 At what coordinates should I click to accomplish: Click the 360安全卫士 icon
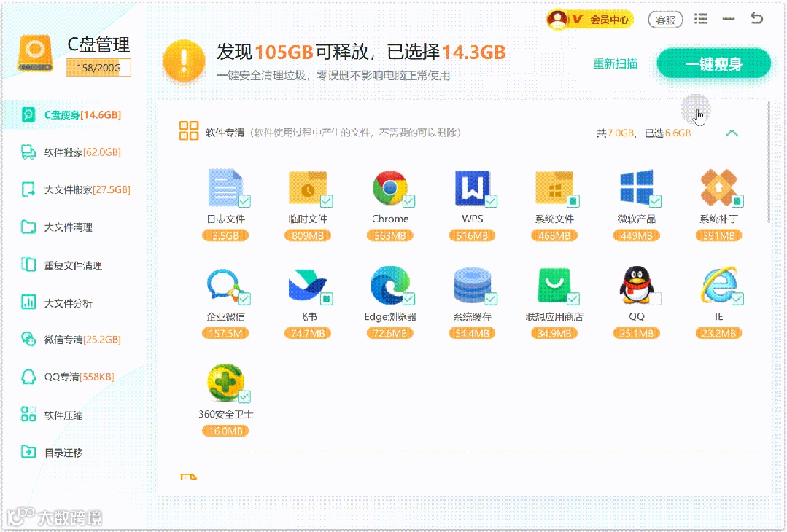point(225,383)
